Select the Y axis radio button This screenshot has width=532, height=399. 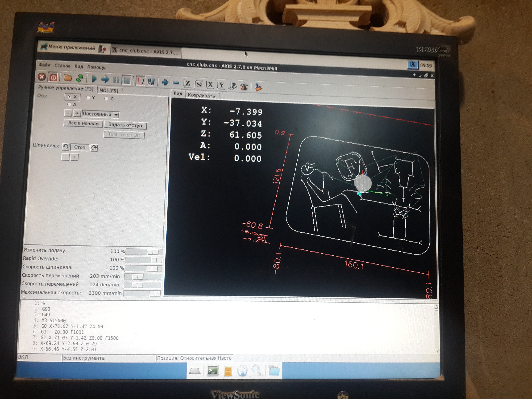(x=88, y=98)
